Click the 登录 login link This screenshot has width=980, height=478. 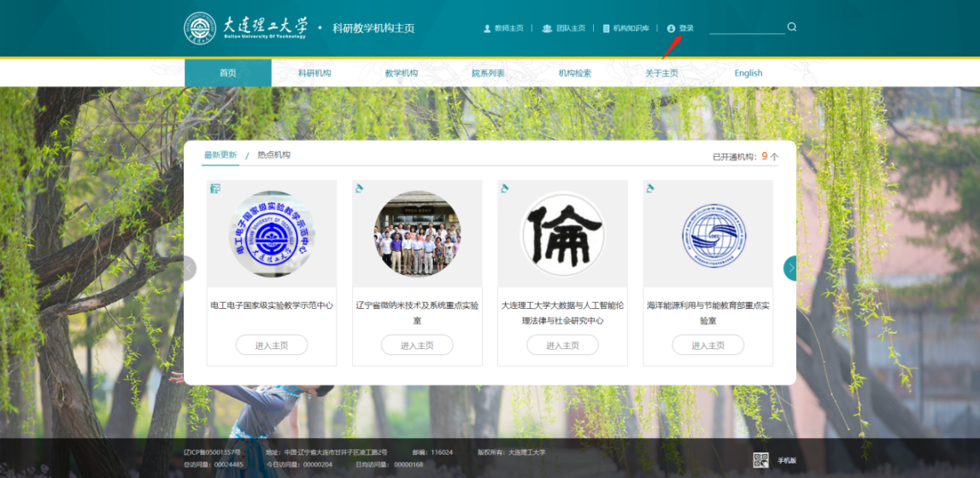[x=686, y=28]
